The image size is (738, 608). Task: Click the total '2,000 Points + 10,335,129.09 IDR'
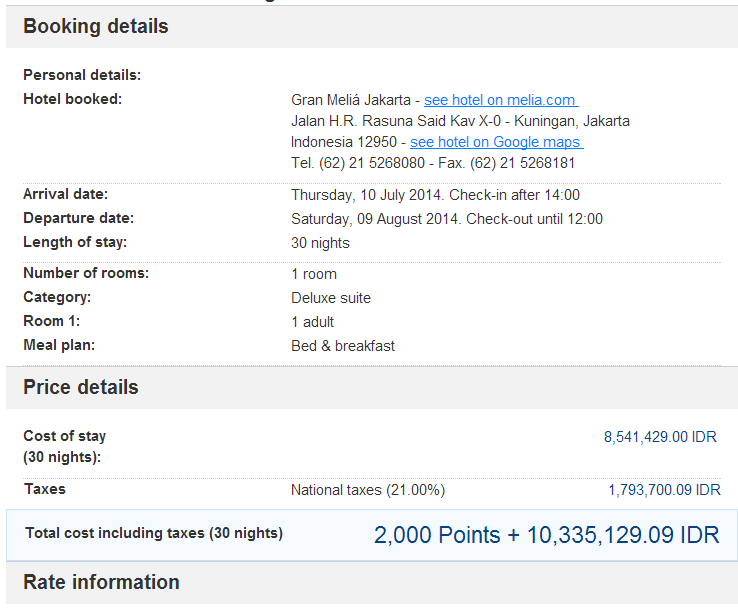tap(546, 535)
